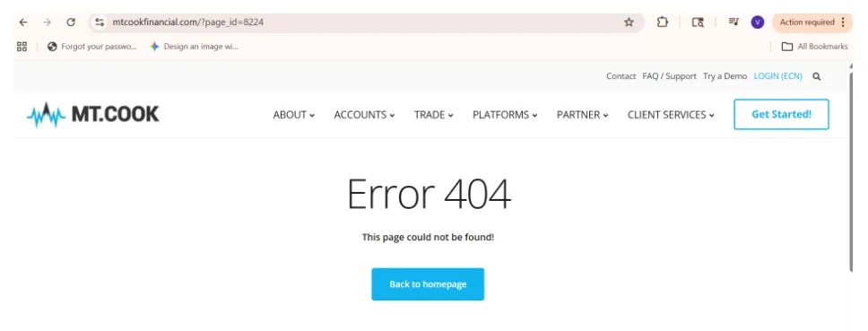Expand the ACCOUNTS menu
The height and width of the screenshot is (331, 868).
coord(364,115)
